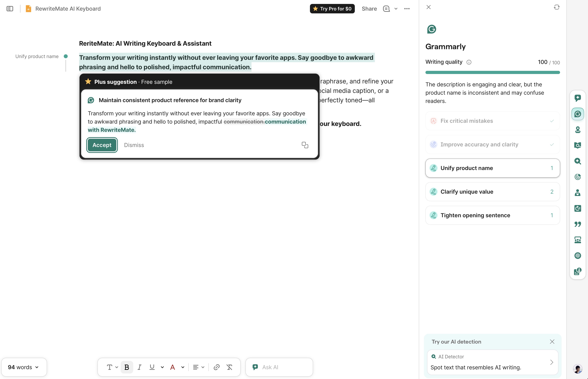
Task: Open the stamp sparkle agent icon
Action: [578, 130]
